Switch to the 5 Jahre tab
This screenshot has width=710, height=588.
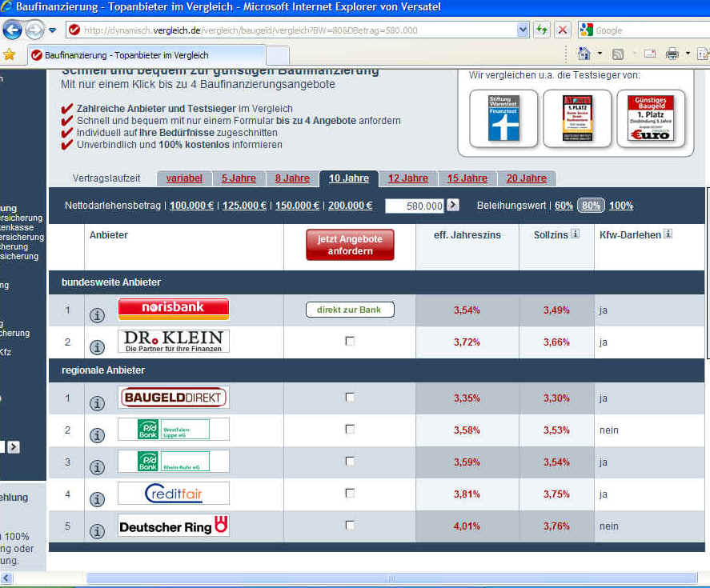pos(239,178)
